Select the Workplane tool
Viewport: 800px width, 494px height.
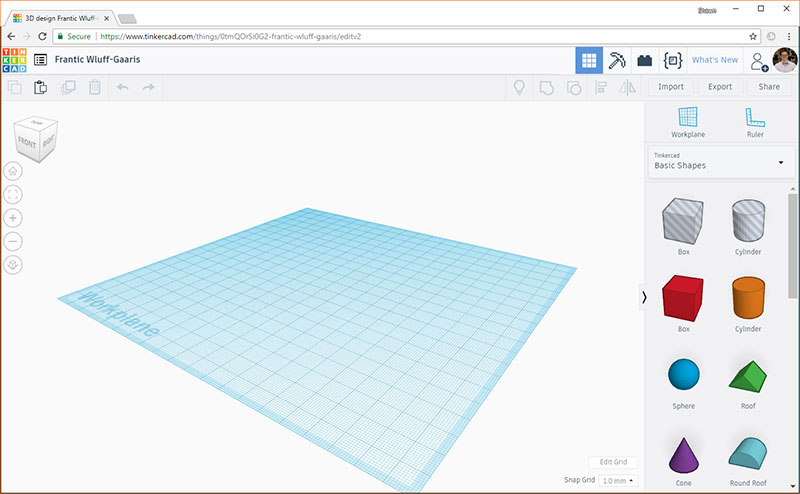tap(688, 121)
